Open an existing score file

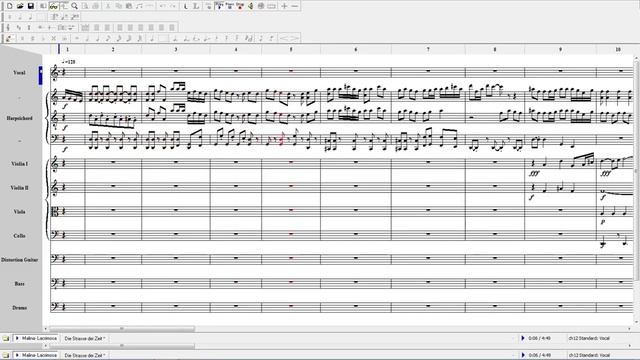20,6
